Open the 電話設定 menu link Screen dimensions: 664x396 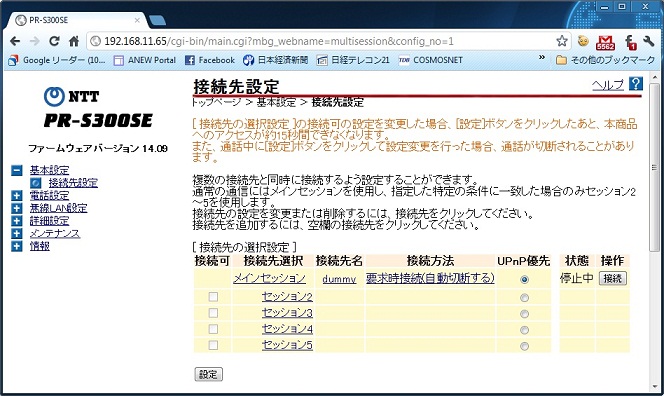tap(49, 196)
